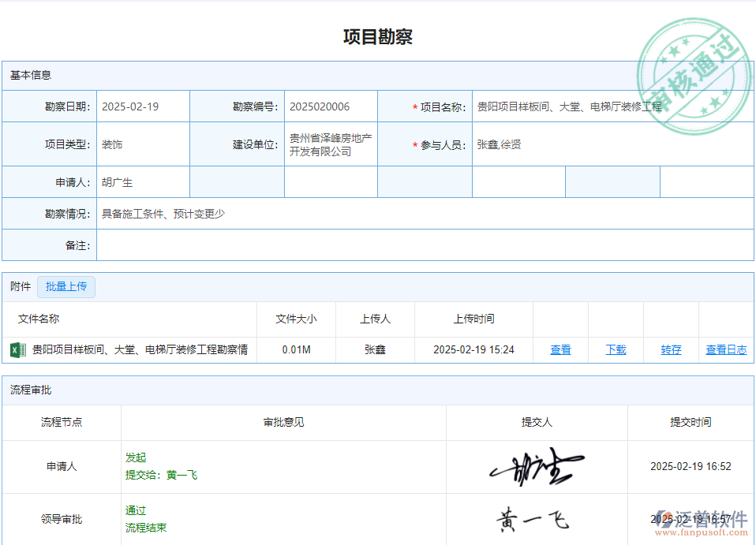Click the Excel file icon beside the attachment name
756x545 pixels.
pos(17,349)
